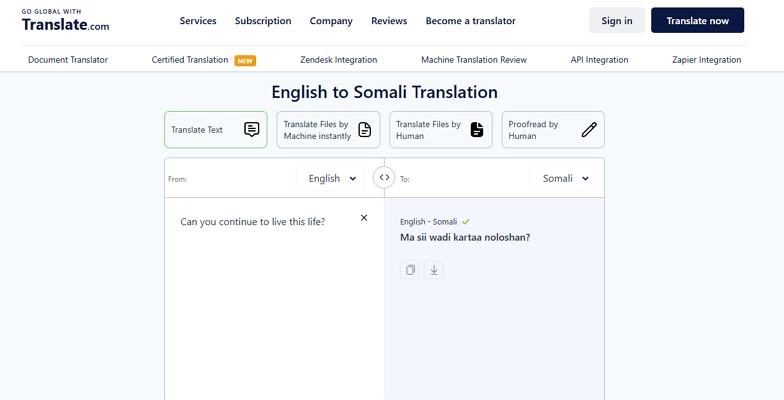Open Zapier Integration link

pyautogui.click(x=706, y=60)
